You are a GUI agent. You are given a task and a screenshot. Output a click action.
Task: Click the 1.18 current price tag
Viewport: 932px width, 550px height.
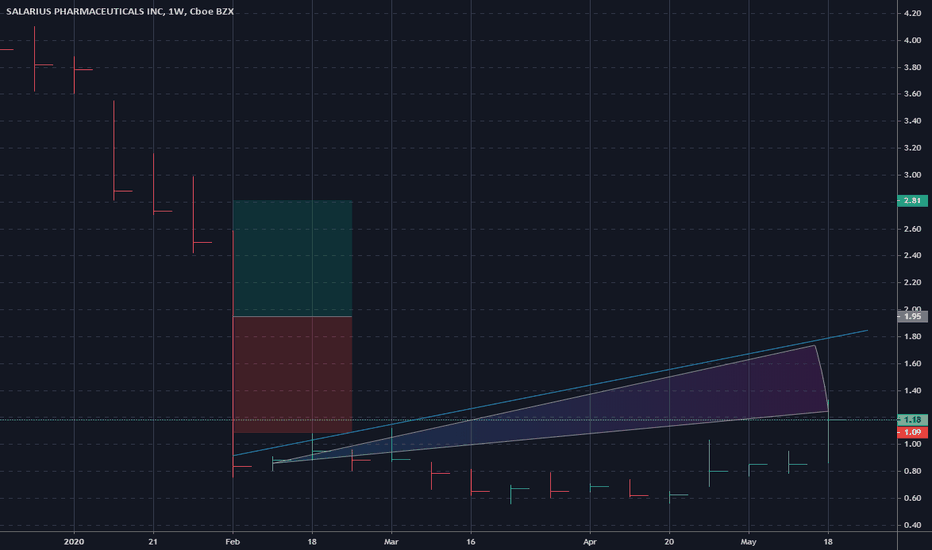click(x=912, y=420)
